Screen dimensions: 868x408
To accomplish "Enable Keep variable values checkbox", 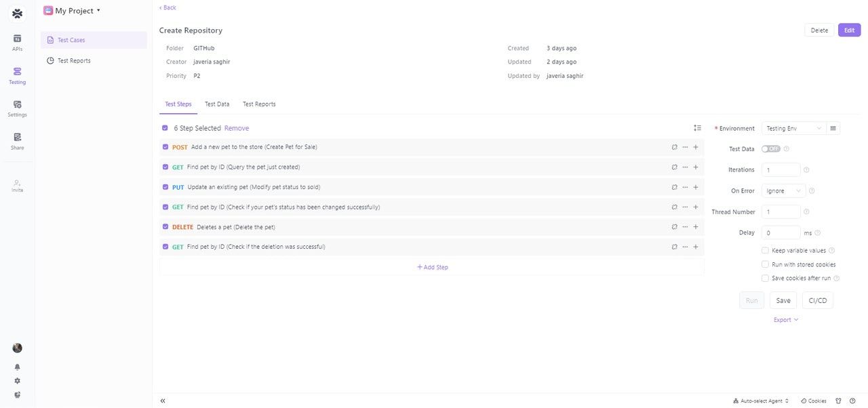I will click(x=765, y=251).
